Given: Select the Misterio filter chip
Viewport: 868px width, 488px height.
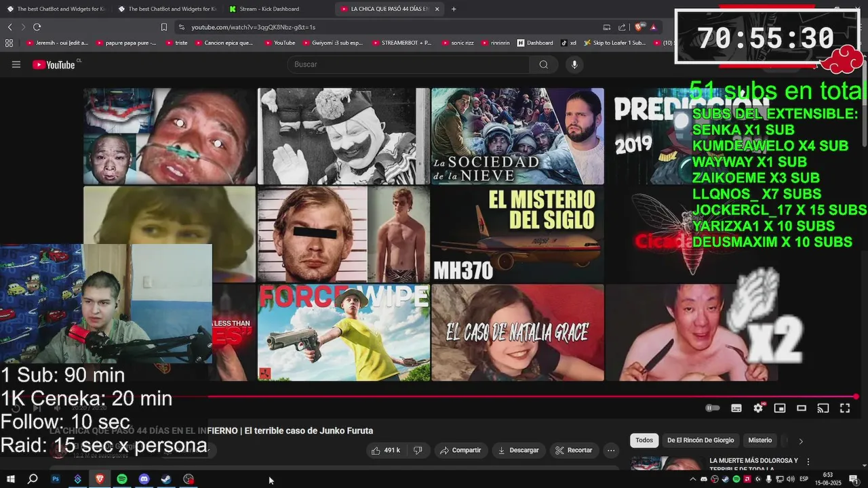Looking at the screenshot, I should coord(760,441).
